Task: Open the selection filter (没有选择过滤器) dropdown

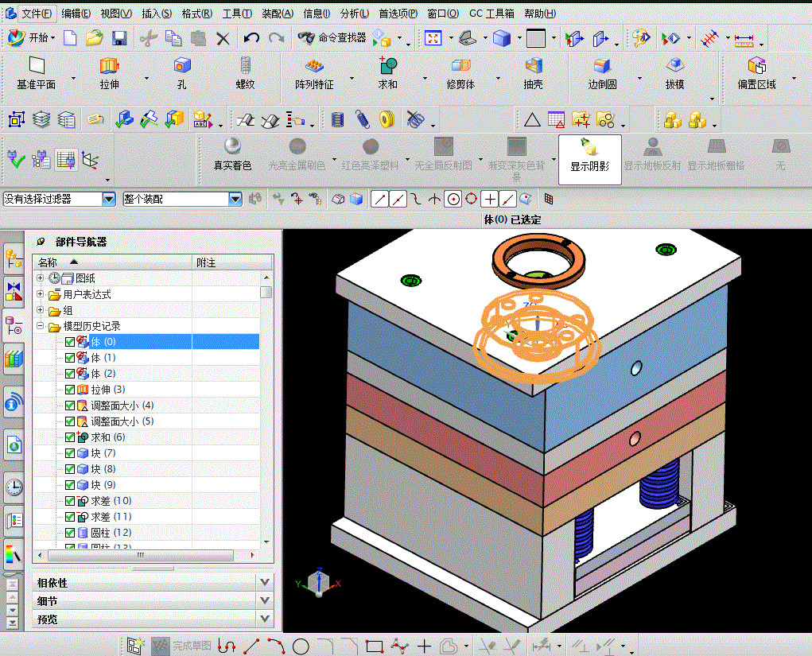Action: [109, 199]
